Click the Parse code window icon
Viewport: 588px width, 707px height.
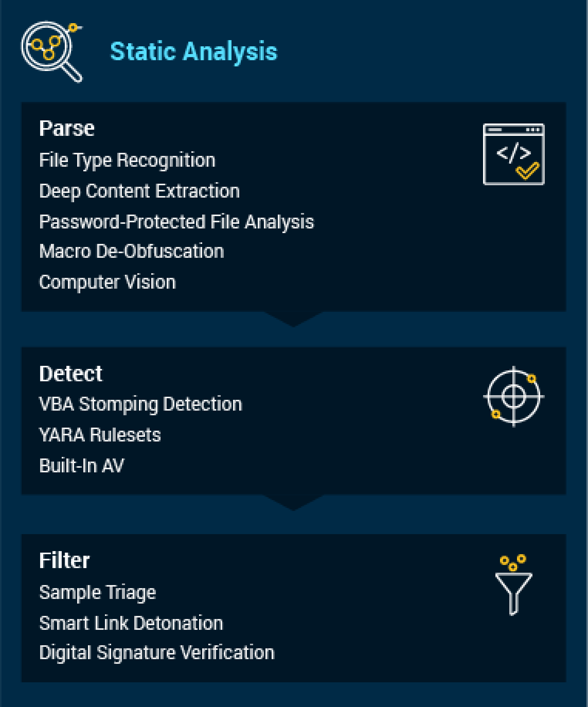[514, 154]
